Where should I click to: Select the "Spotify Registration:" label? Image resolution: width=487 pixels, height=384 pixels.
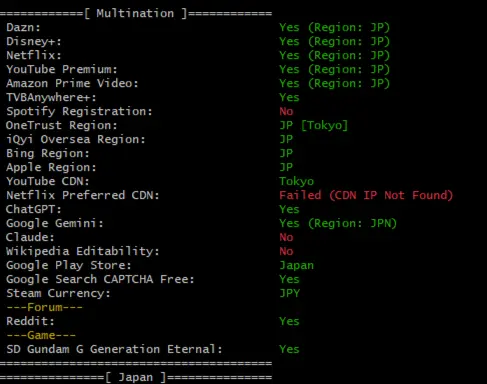[x=79, y=111]
